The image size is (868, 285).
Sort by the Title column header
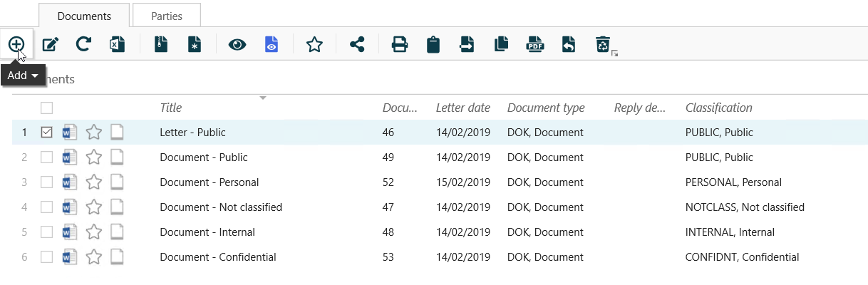click(171, 108)
